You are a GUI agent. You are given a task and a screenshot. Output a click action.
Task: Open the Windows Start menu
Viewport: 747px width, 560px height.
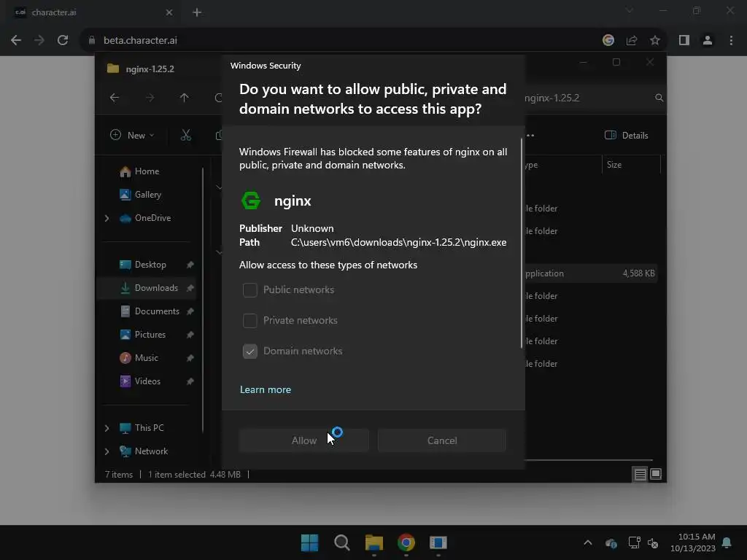tap(309, 542)
